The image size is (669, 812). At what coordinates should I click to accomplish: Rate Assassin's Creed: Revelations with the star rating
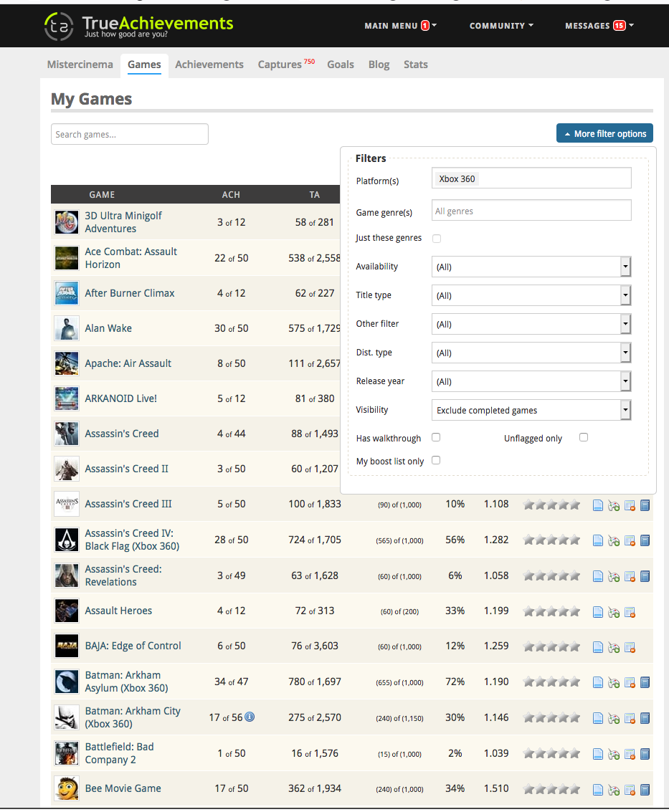point(551,576)
